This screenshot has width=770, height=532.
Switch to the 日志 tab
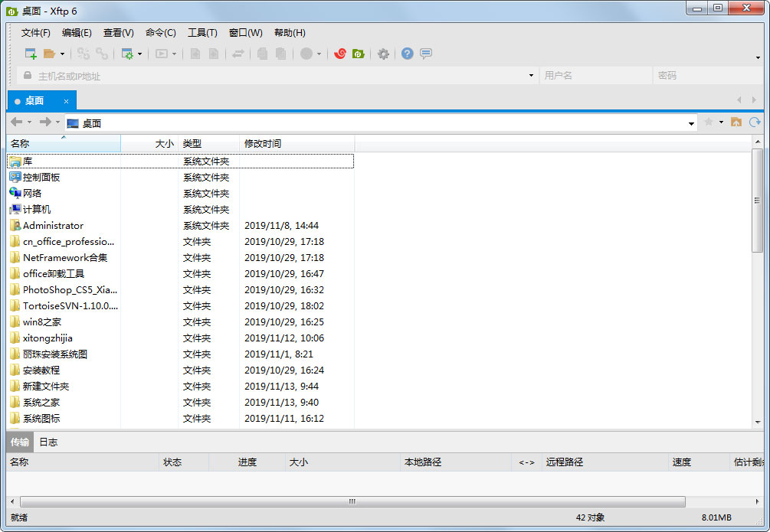[x=48, y=442]
